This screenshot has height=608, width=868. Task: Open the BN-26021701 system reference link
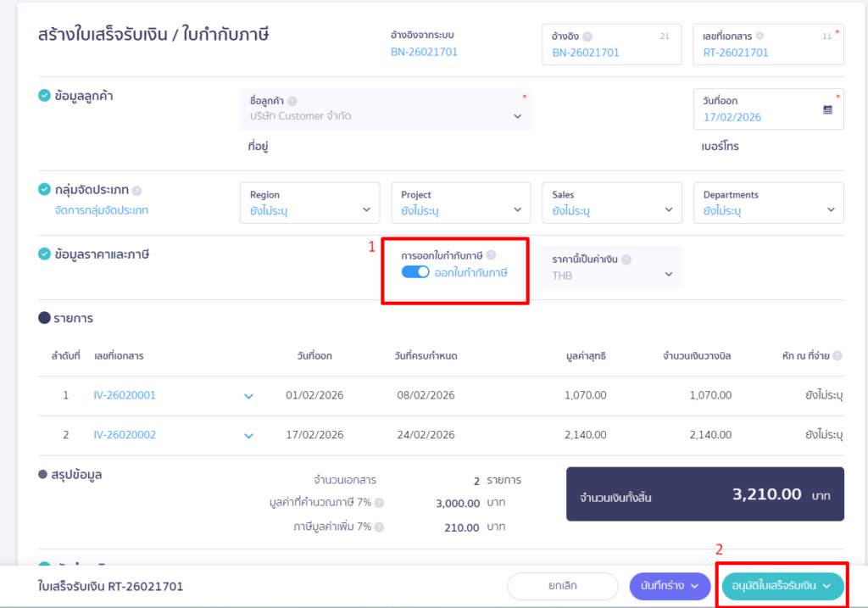[x=424, y=52]
